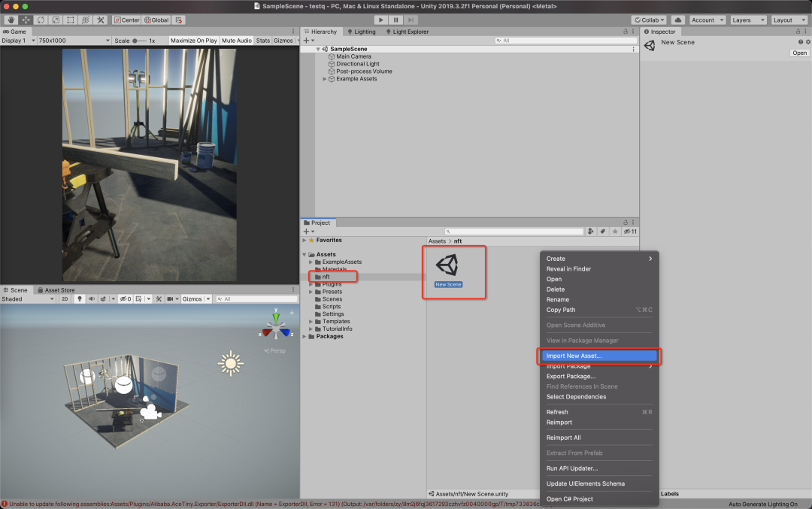The width and height of the screenshot is (812, 509).
Task: Toggle Mute Audio in Game view
Action: 237,41
